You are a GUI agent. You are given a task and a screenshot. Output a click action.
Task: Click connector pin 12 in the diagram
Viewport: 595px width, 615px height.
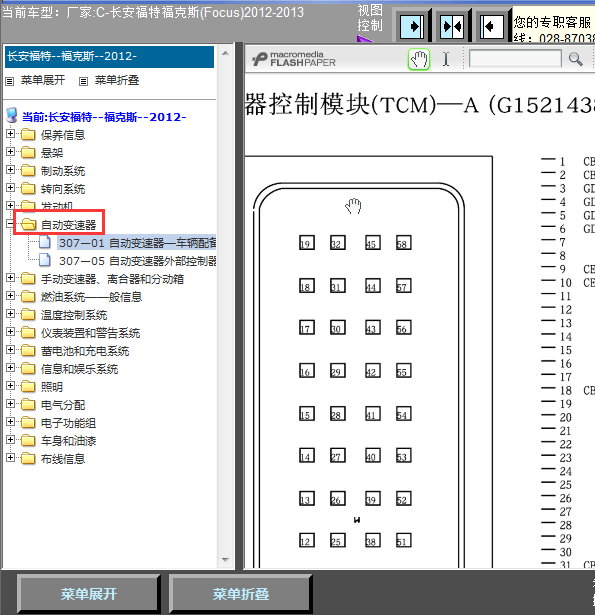coord(306,540)
